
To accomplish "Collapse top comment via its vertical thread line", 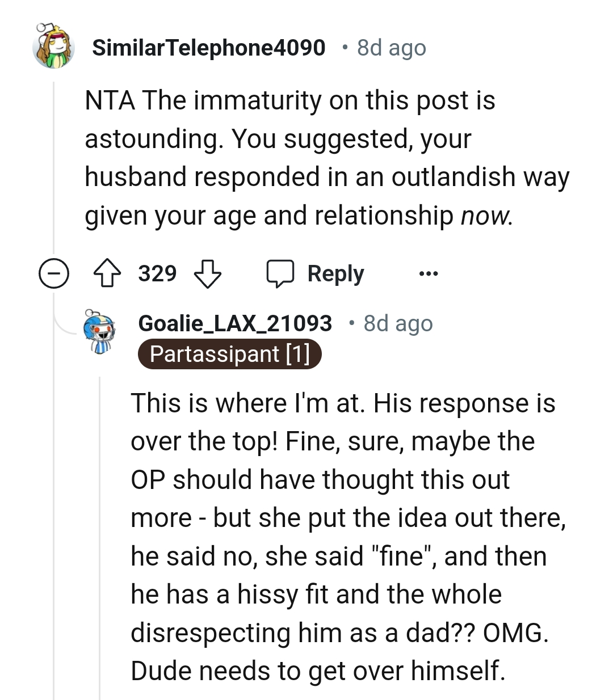I will 54,170.
